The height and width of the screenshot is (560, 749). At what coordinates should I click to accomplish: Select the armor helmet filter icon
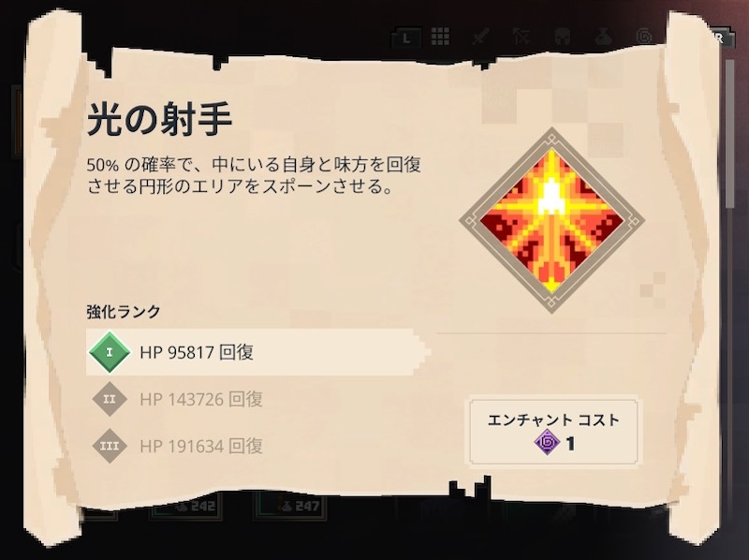point(563,37)
